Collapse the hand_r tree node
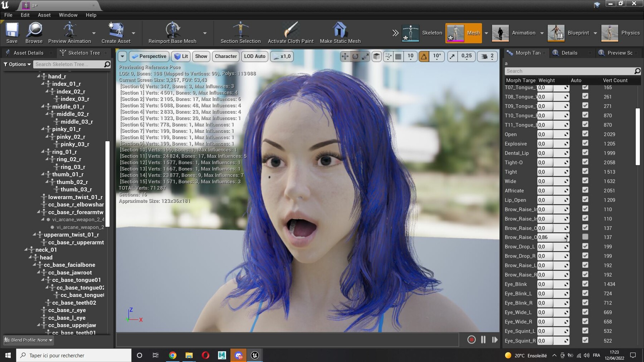Image resolution: width=644 pixels, height=362 pixels. point(39,76)
